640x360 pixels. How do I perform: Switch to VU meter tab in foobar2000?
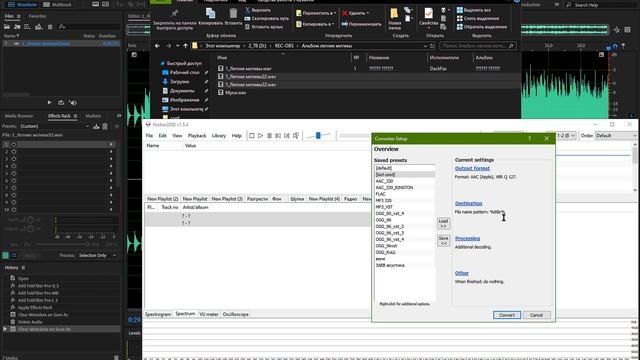pyautogui.click(x=209, y=314)
